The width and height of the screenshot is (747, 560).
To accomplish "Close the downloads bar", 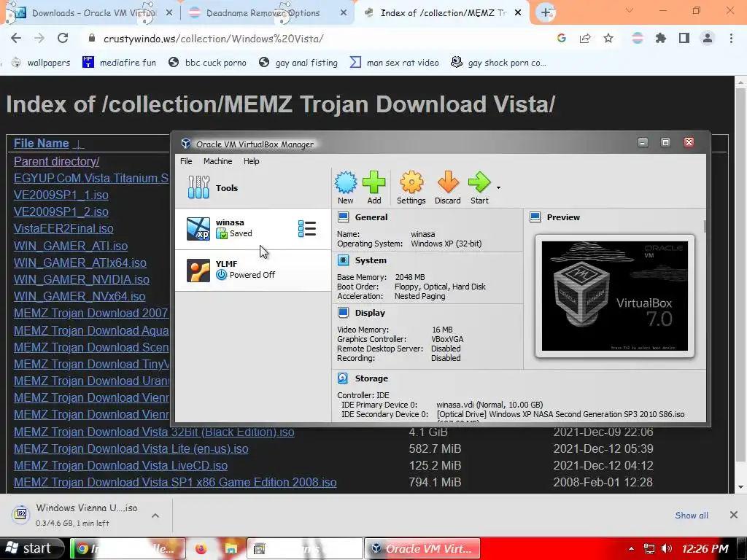I will coord(734,515).
